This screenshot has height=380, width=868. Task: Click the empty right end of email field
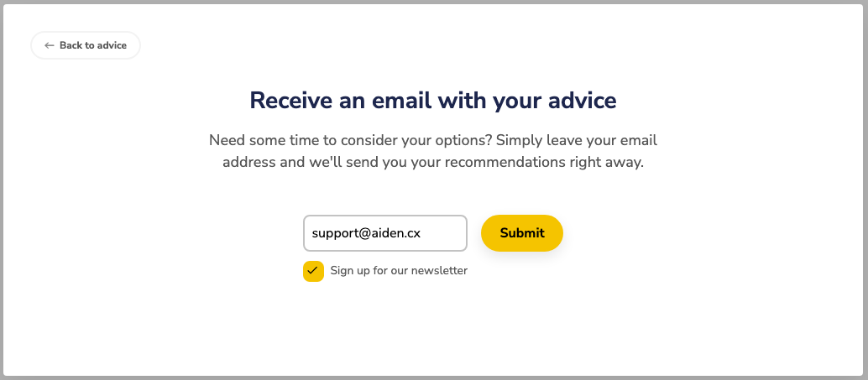(x=445, y=233)
